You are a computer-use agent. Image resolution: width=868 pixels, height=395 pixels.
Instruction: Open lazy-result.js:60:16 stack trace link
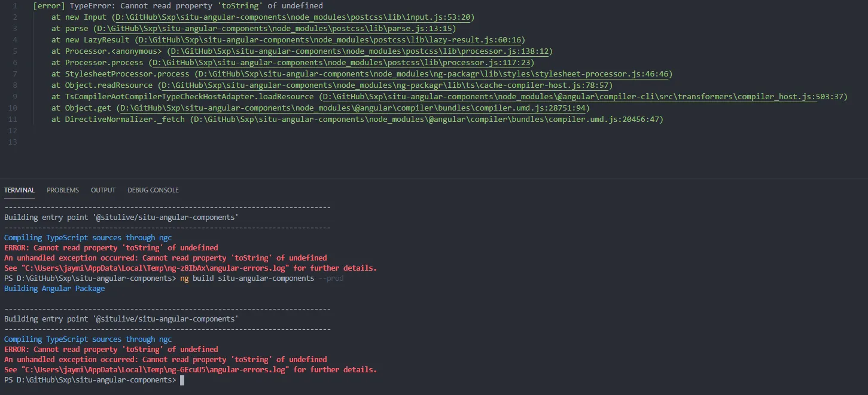click(x=330, y=40)
